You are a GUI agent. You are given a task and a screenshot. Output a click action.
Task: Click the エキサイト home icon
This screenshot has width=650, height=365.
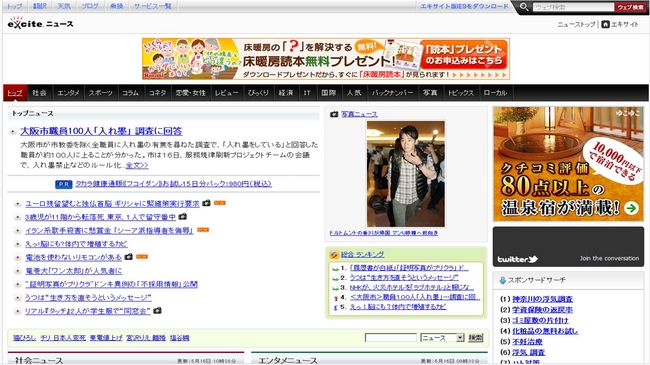pos(605,24)
